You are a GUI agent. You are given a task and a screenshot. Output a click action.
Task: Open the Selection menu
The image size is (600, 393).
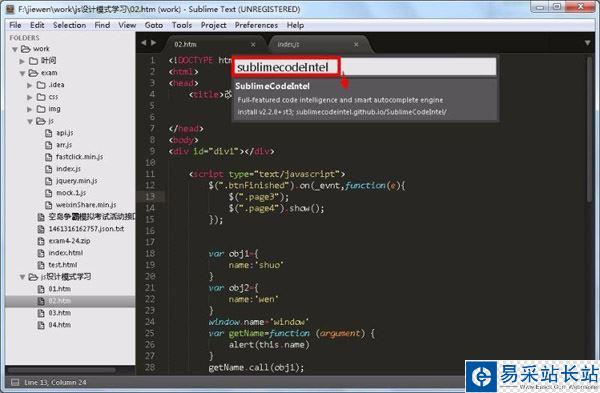[x=69, y=25]
